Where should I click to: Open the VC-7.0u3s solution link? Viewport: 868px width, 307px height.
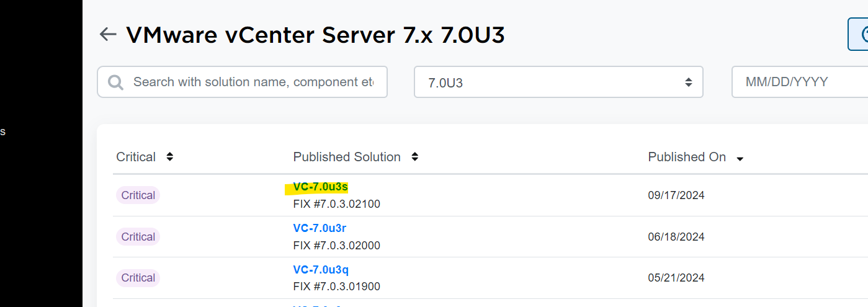pos(320,187)
